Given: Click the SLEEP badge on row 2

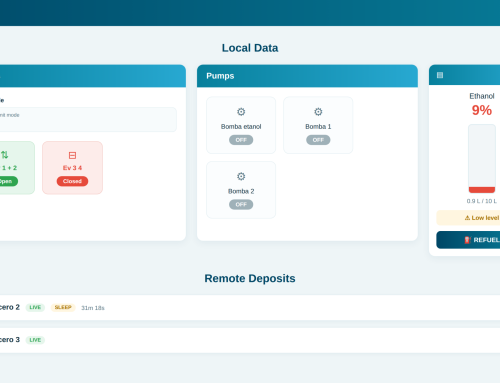Looking at the screenshot, I should (x=63, y=307).
